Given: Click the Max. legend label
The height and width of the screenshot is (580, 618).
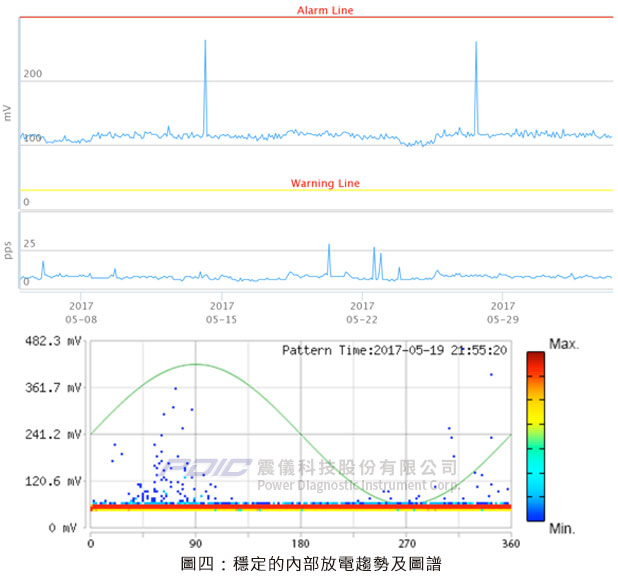Looking at the screenshot, I should click(564, 344).
